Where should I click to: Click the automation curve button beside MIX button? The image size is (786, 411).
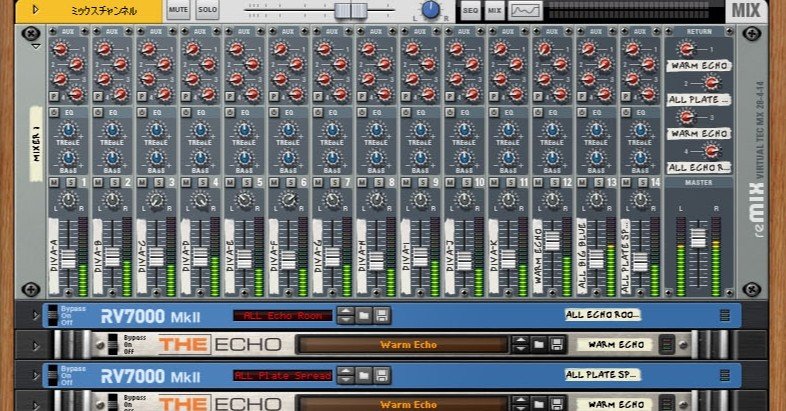pyautogui.click(x=524, y=11)
